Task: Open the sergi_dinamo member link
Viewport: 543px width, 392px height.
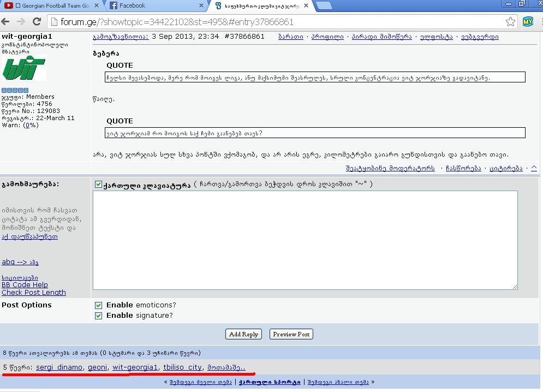Action: [x=59, y=367]
